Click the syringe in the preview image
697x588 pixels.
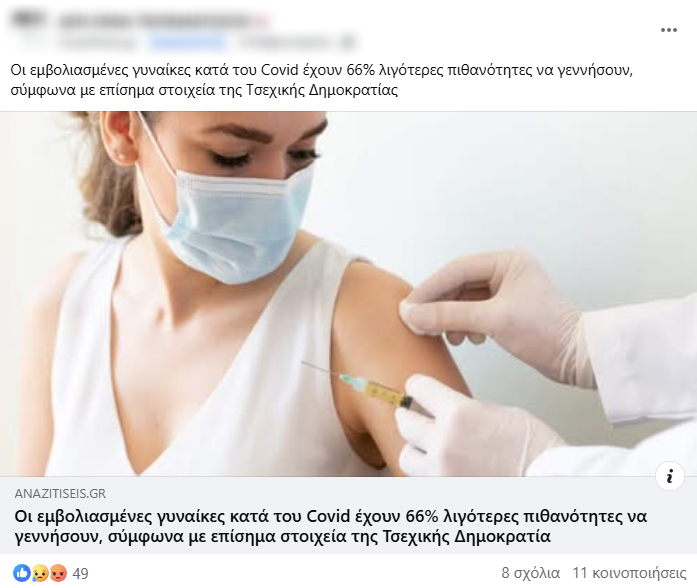click(x=366, y=386)
